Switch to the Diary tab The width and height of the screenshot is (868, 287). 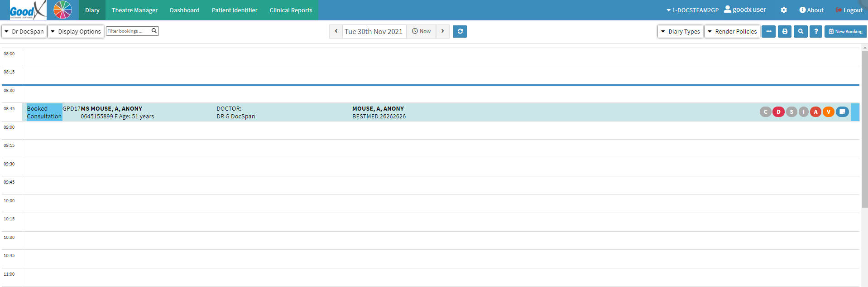pyautogui.click(x=92, y=10)
